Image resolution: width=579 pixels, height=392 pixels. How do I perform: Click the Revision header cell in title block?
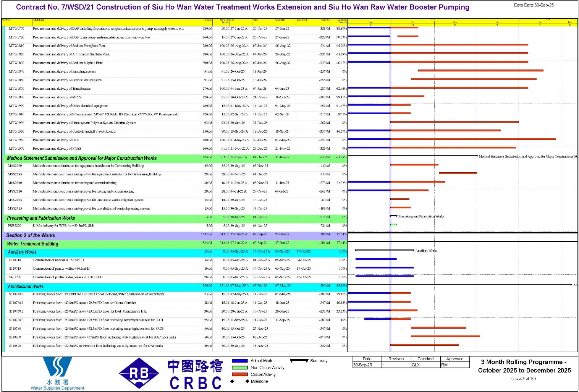point(396,359)
